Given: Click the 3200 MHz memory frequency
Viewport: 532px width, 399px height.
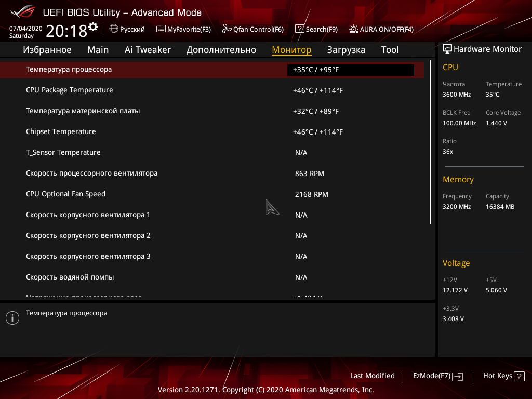Looking at the screenshot, I should click(457, 207).
